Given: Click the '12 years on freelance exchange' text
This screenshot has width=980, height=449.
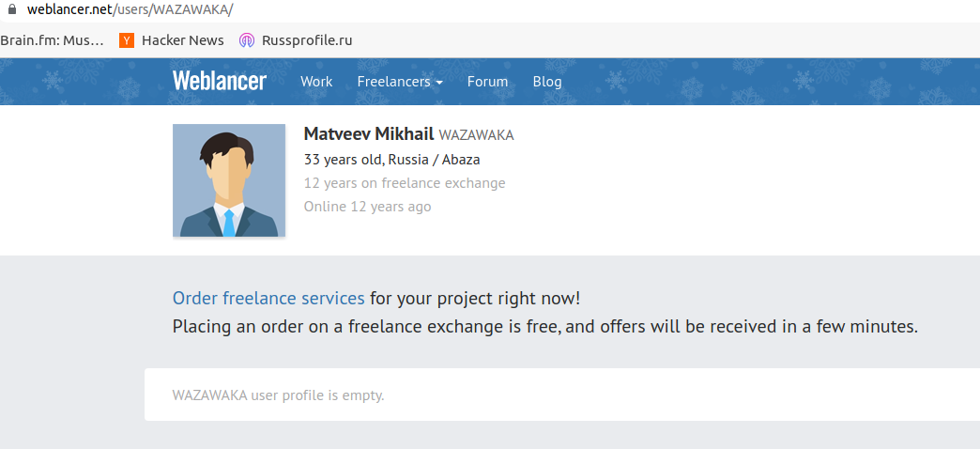Looking at the screenshot, I should coord(405,183).
